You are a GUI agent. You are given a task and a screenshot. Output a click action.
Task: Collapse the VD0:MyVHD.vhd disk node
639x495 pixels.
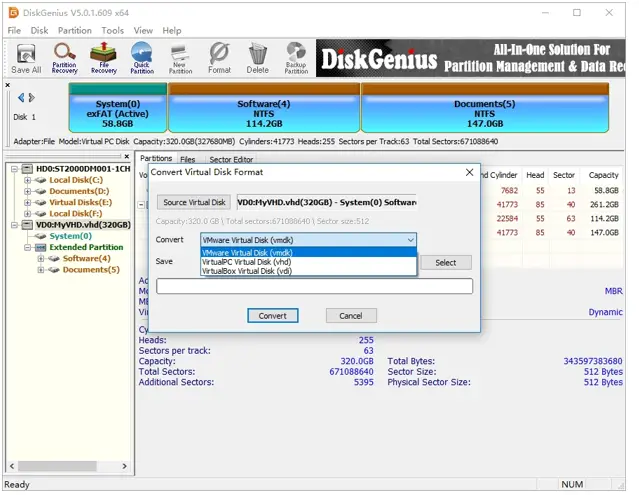point(14,225)
